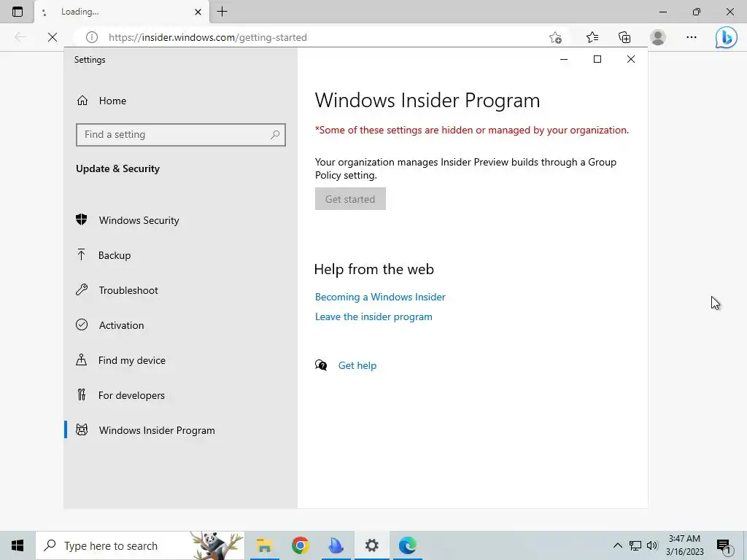Click the search magnifier in Find a setting

point(275,135)
